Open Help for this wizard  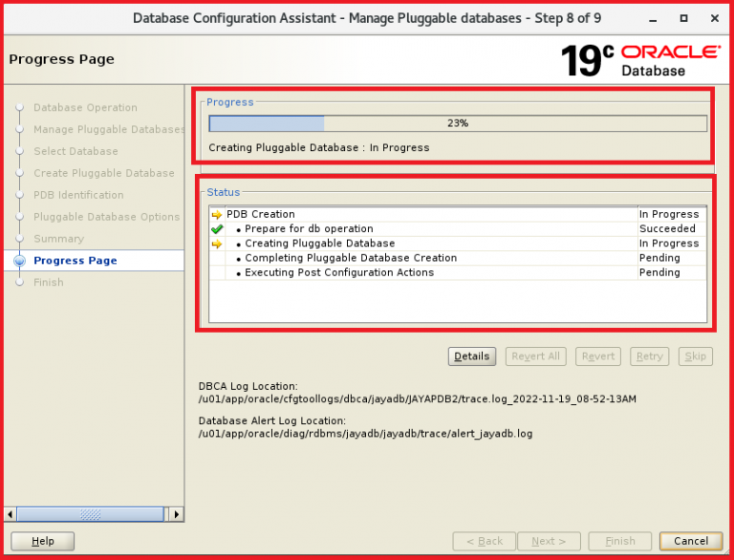point(42,541)
